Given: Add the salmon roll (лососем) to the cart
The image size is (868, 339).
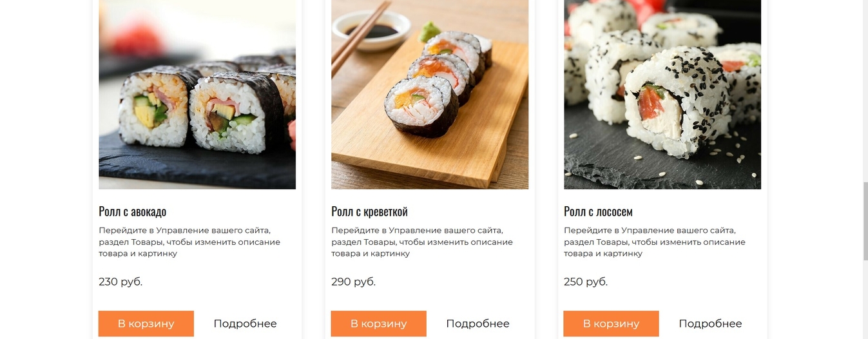Looking at the screenshot, I should point(611,324).
